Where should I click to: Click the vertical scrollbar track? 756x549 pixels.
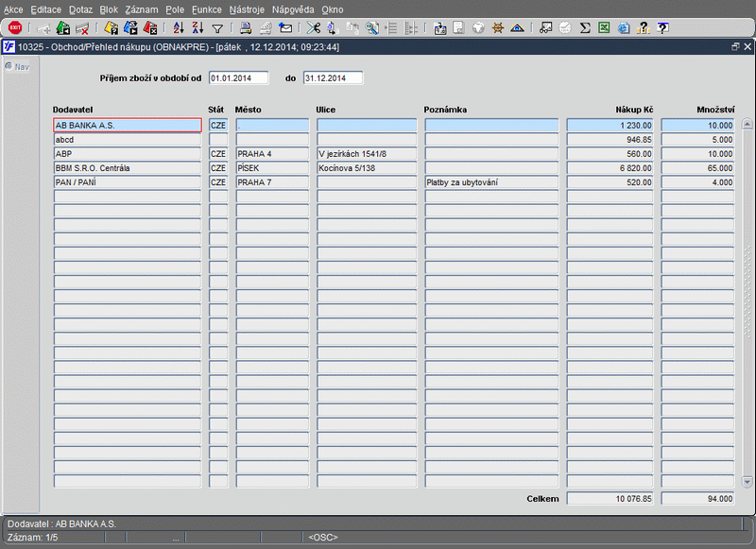[747, 302]
